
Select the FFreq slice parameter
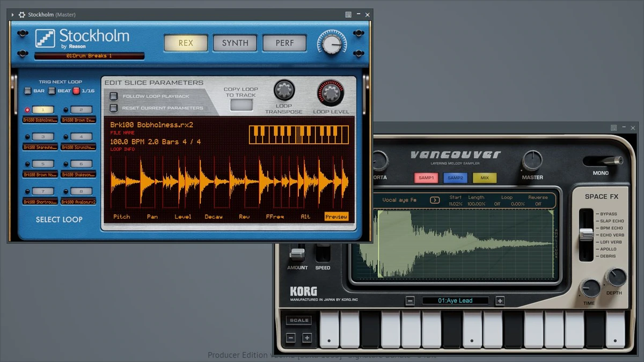tap(275, 217)
